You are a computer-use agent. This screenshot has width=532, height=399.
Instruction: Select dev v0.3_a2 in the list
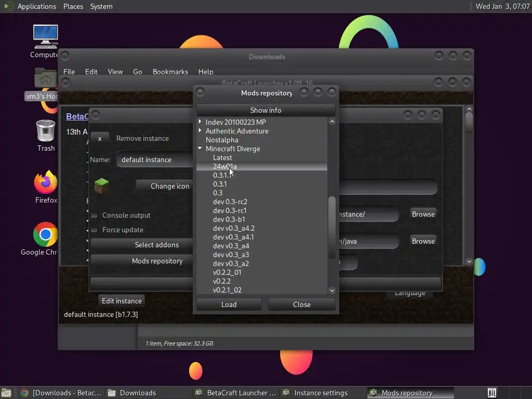(231, 263)
